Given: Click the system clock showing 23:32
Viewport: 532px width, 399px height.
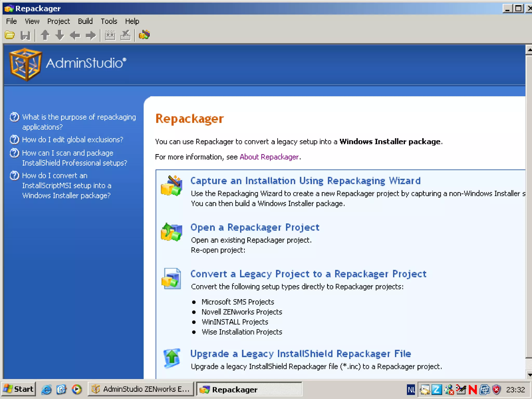Looking at the screenshot, I should [x=515, y=390].
